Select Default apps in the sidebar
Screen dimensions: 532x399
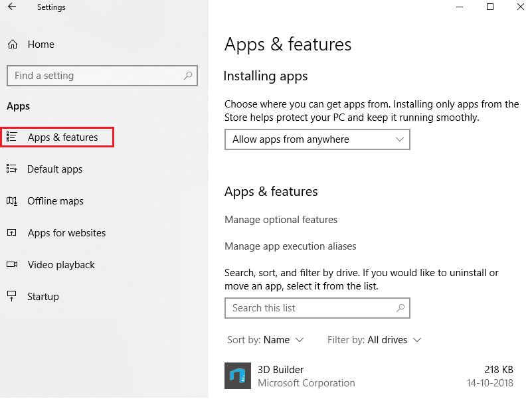(x=54, y=169)
